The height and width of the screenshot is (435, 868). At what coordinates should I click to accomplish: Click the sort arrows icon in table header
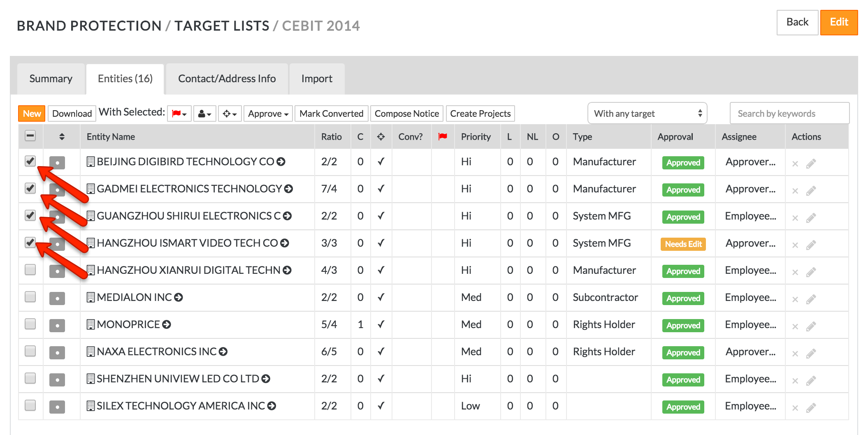pyautogui.click(x=62, y=137)
